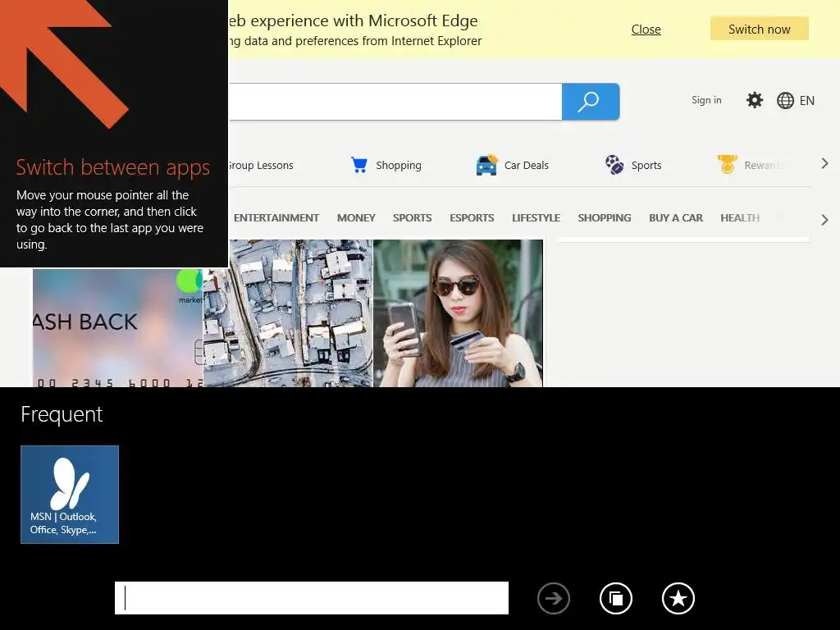Screen dimensions: 840x630
Task: Select the MONEY category tab
Action: tap(356, 218)
